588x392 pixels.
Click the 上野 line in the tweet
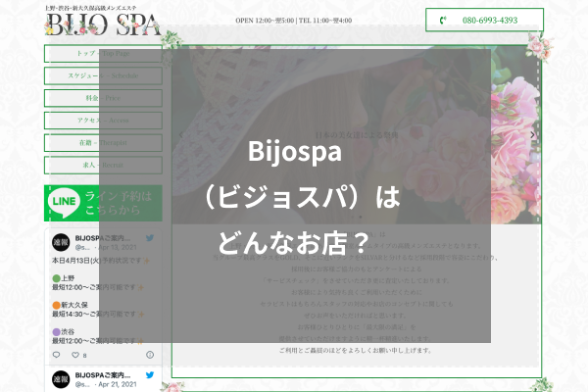tap(64, 278)
